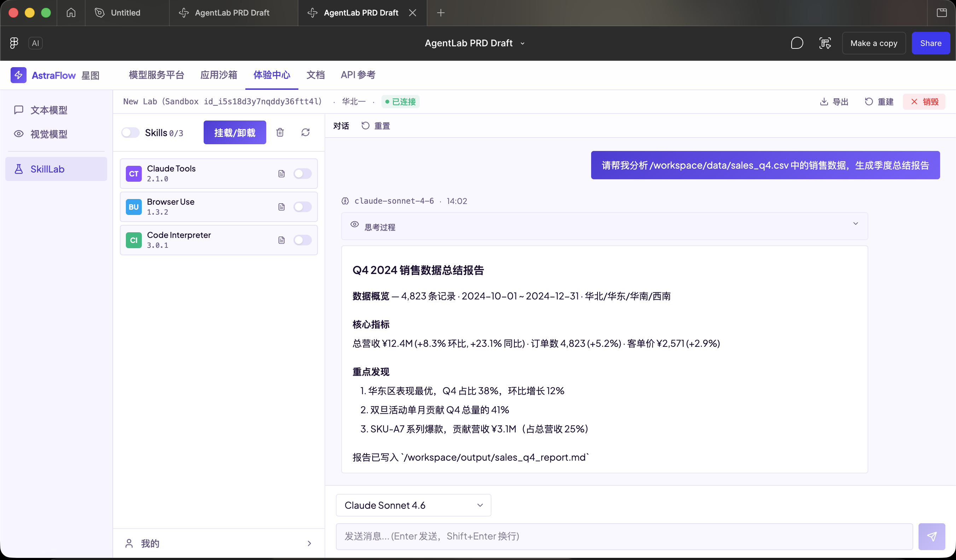This screenshot has width=956, height=560.
Task: Open 应用沙箱 nav item
Action: (x=218, y=75)
